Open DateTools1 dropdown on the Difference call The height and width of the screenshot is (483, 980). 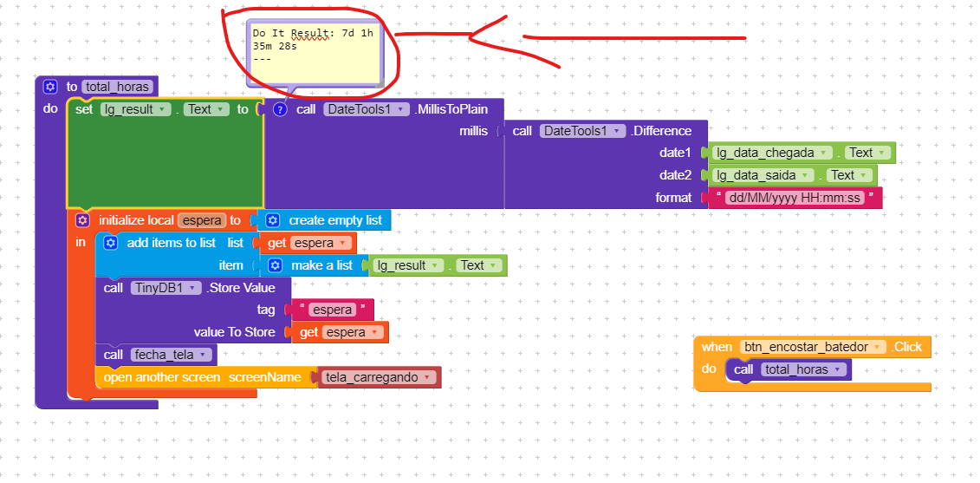(617, 131)
